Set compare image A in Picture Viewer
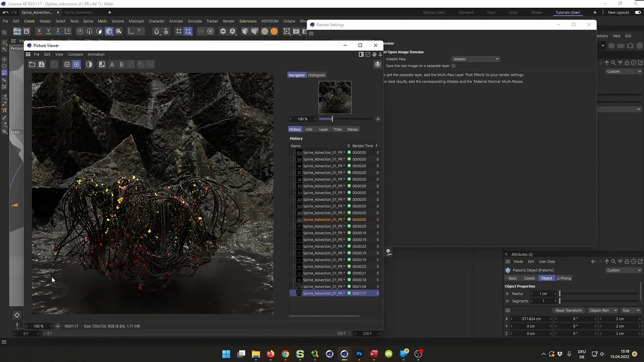Image resolution: width=644 pixels, height=362 pixels. [112, 64]
